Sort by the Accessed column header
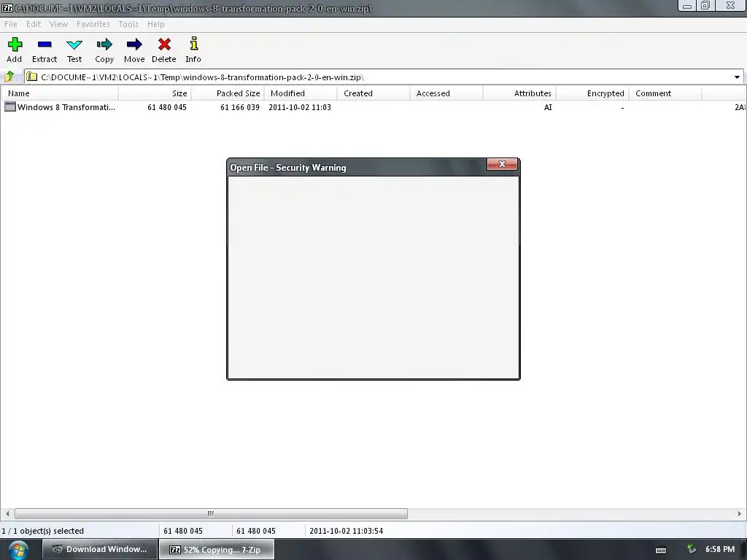This screenshot has height=560, width=747. 446,93
